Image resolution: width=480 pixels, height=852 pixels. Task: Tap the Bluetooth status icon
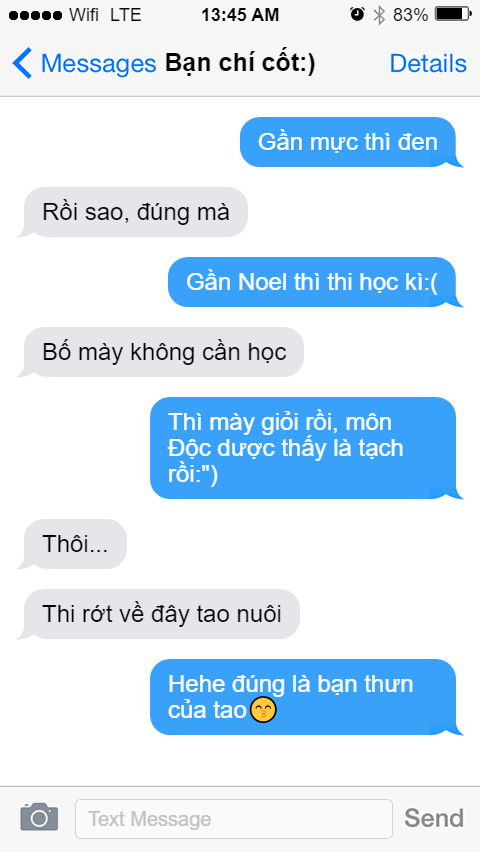coord(379,15)
